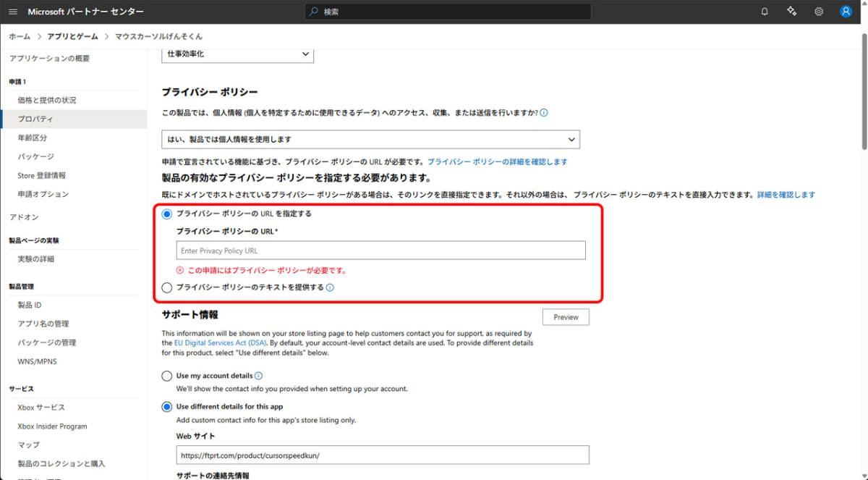Open the settings gear icon

pos(819,12)
